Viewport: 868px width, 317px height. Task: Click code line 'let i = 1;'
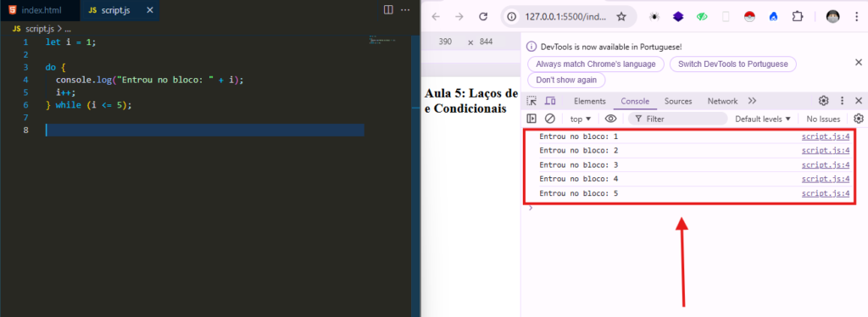[71, 42]
